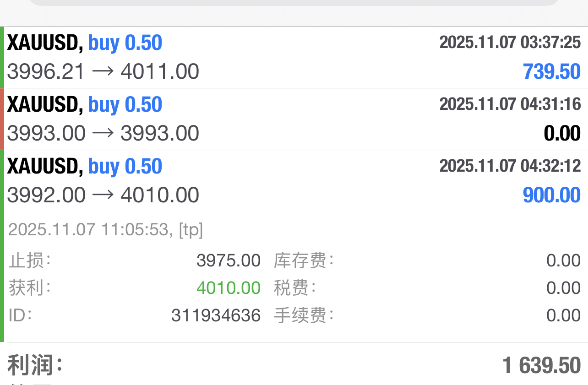Viewport: 588px width, 385px height.
Task: Click the 库存费 swap value
Action: tap(563, 261)
